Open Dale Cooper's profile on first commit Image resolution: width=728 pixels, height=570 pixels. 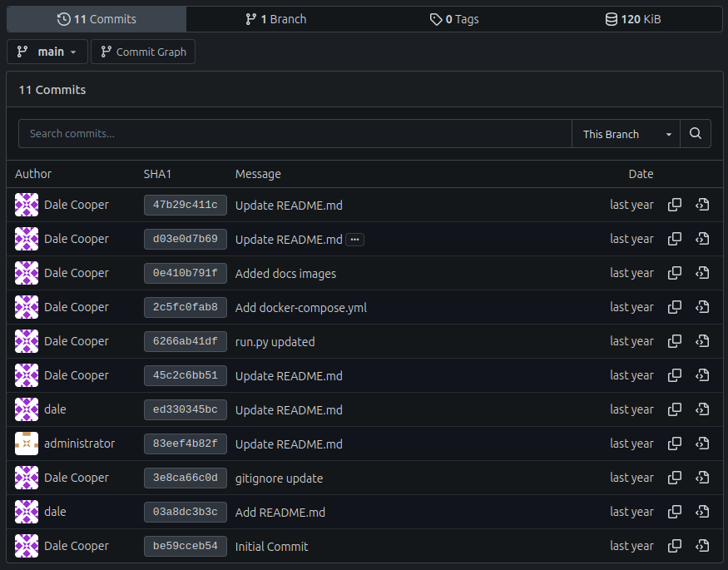click(x=77, y=205)
